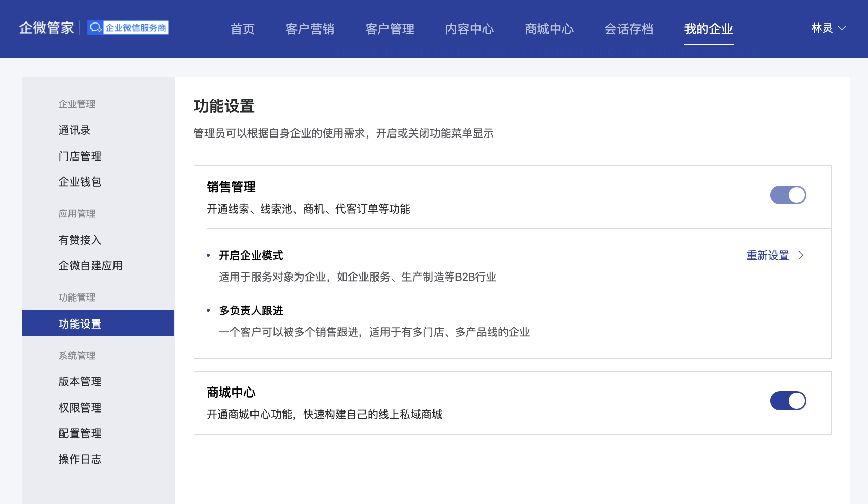Click the 系统管理 section label
The width and height of the screenshot is (868, 504).
77,355
